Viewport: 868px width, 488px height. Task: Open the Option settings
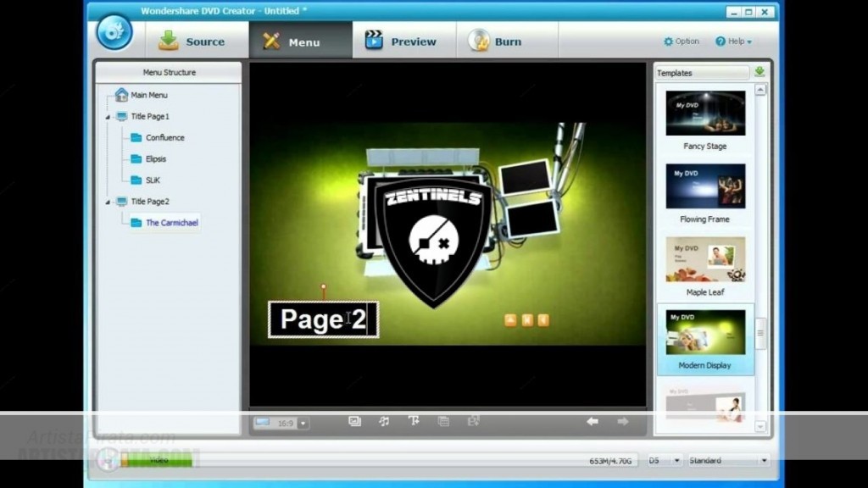pyautogui.click(x=682, y=42)
